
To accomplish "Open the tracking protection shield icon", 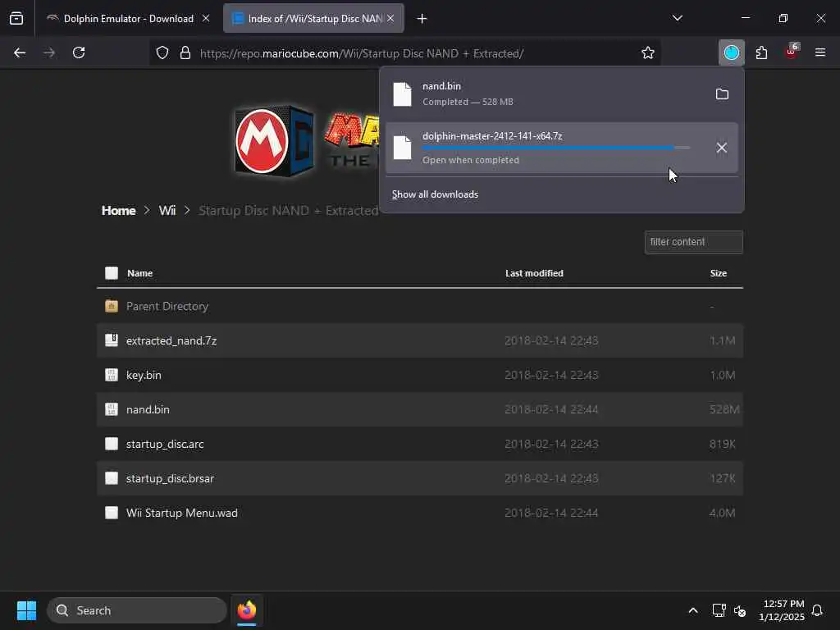I will 162,52.
